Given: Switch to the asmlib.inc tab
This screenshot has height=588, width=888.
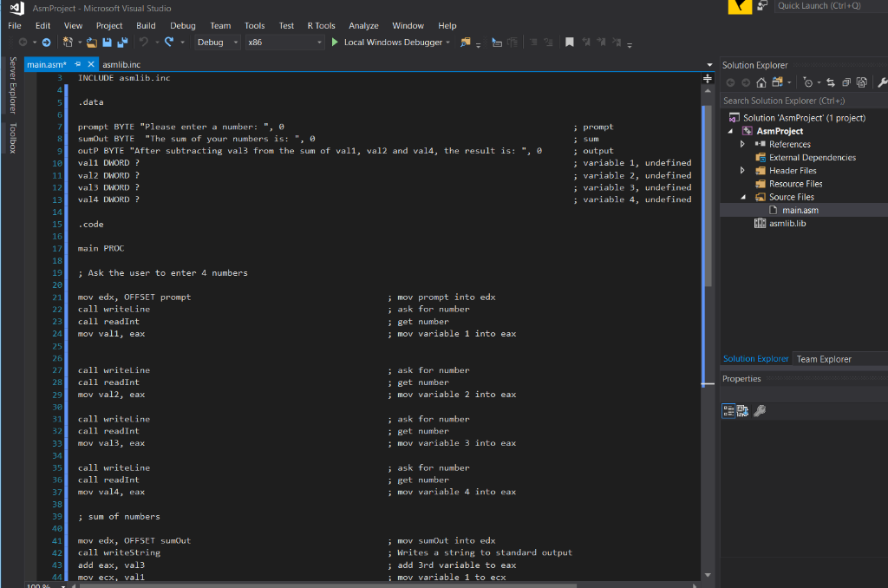Looking at the screenshot, I should (x=121, y=64).
